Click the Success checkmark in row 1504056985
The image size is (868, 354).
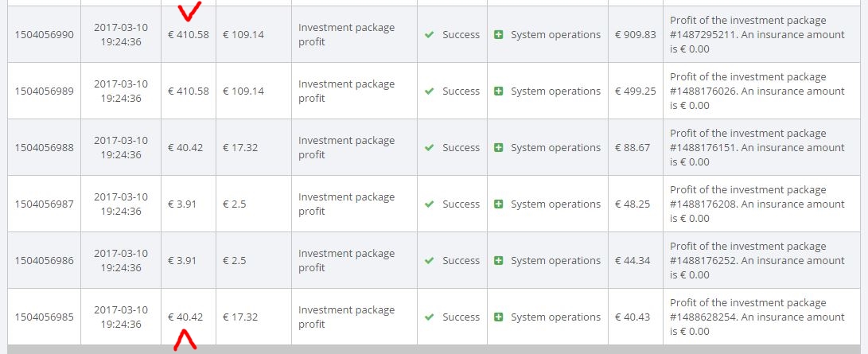point(430,317)
